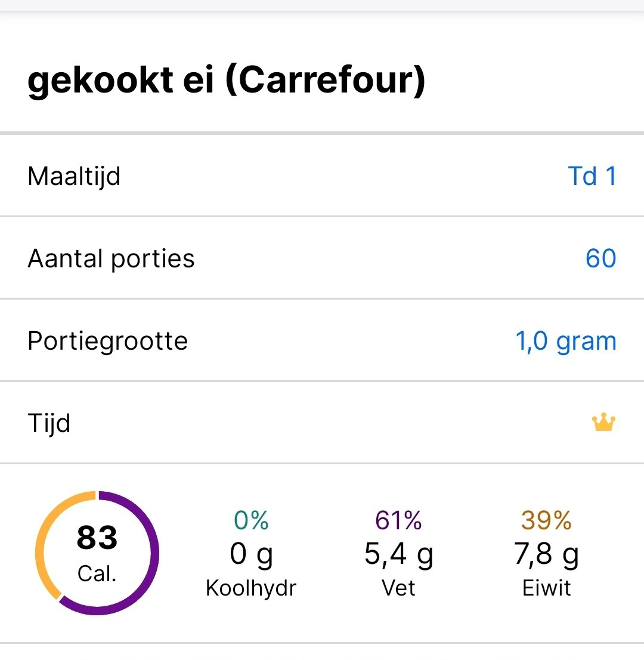Viewport: 644px width, 660px height.
Task: Select the 5,4 g fat amount
Action: (x=398, y=555)
